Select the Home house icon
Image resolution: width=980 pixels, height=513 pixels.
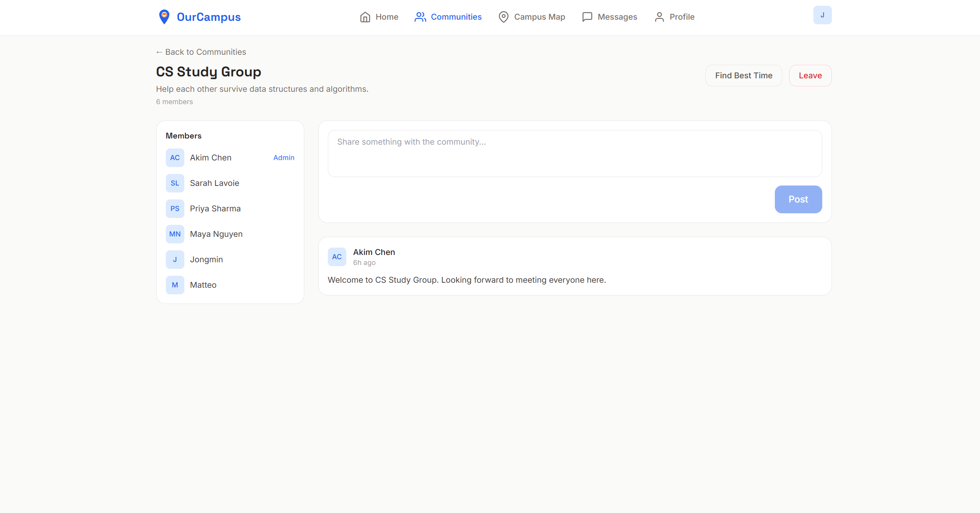366,17
